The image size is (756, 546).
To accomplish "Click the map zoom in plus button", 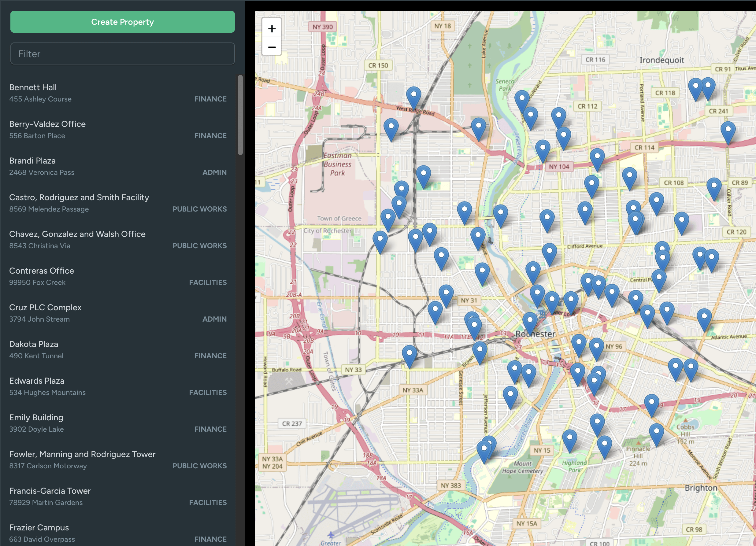I will [272, 29].
